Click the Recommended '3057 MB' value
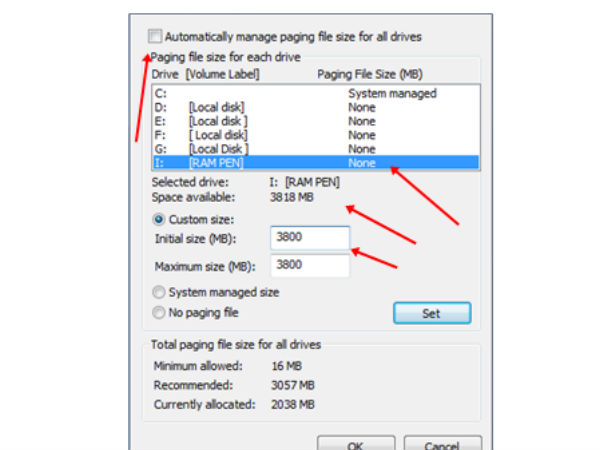This screenshot has height=450, width=600. 293,385
